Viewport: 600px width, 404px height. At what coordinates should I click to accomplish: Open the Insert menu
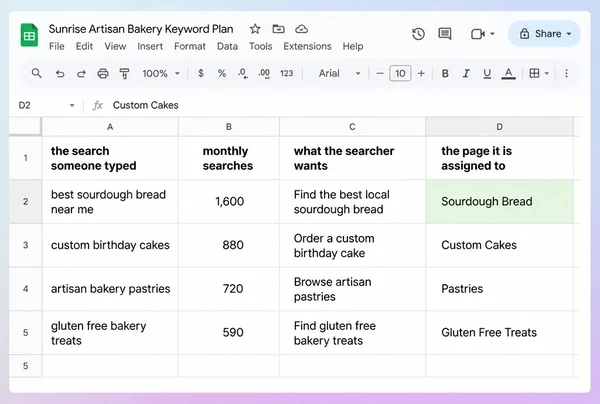[x=150, y=46]
